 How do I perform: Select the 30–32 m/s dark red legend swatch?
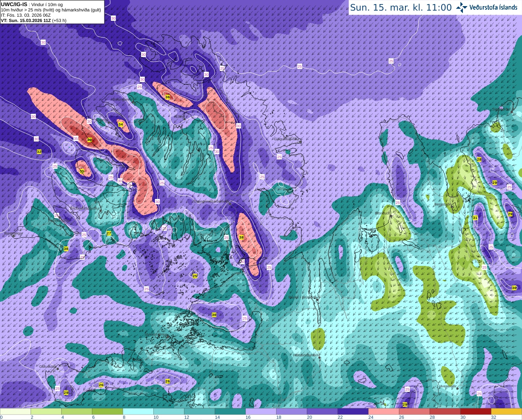click(x=476, y=411)
